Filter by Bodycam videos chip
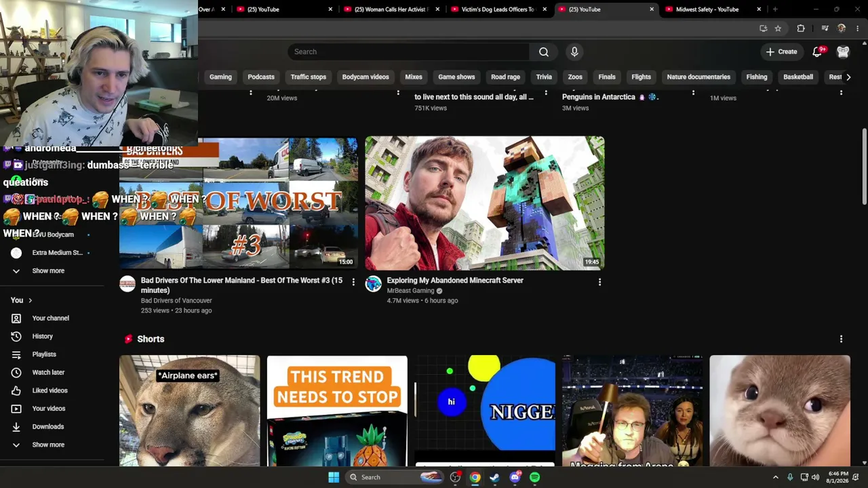Viewport: 868px width, 488px height. pos(366,77)
